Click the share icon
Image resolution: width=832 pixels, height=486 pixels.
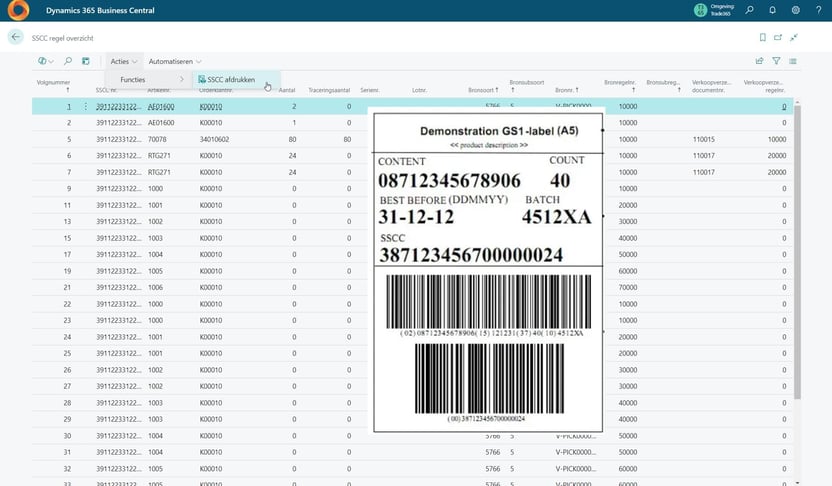pyautogui.click(x=759, y=61)
